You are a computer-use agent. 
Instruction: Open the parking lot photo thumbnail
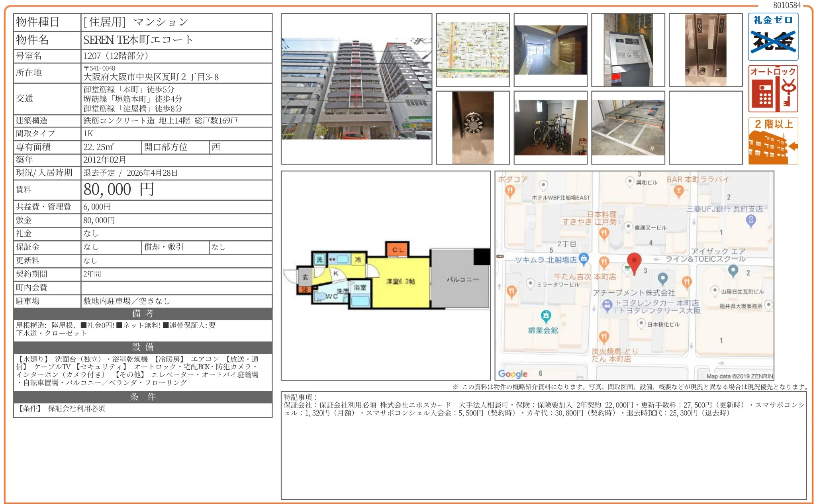628,127
